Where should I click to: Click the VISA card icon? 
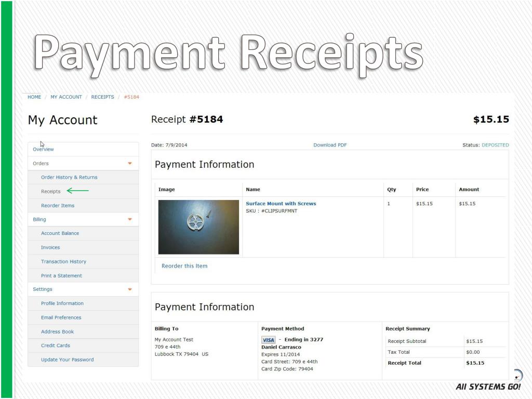pyautogui.click(x=269, y=340)
